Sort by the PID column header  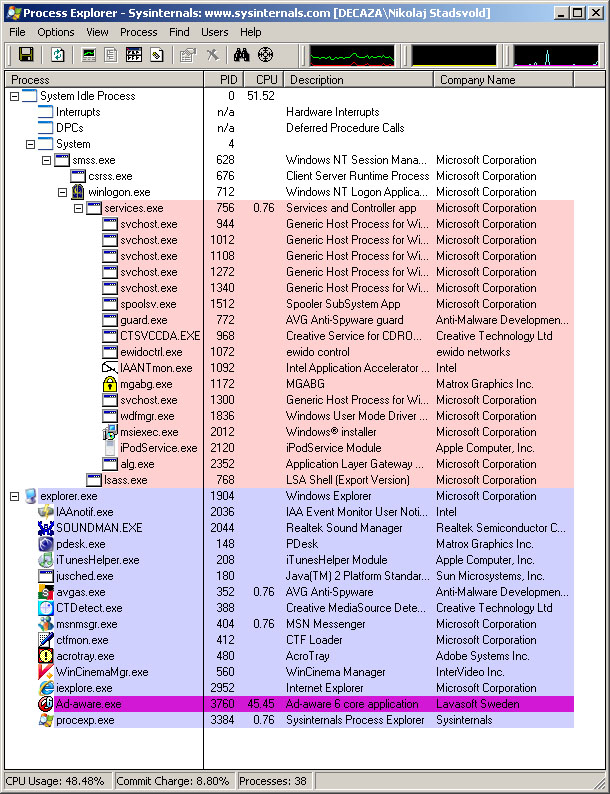click(224, 80)
